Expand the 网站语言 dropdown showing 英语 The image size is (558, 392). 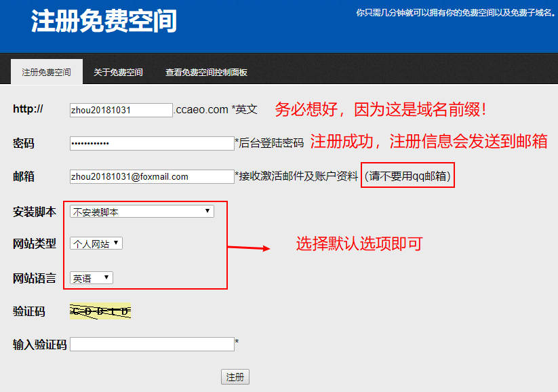coord(92,278)
